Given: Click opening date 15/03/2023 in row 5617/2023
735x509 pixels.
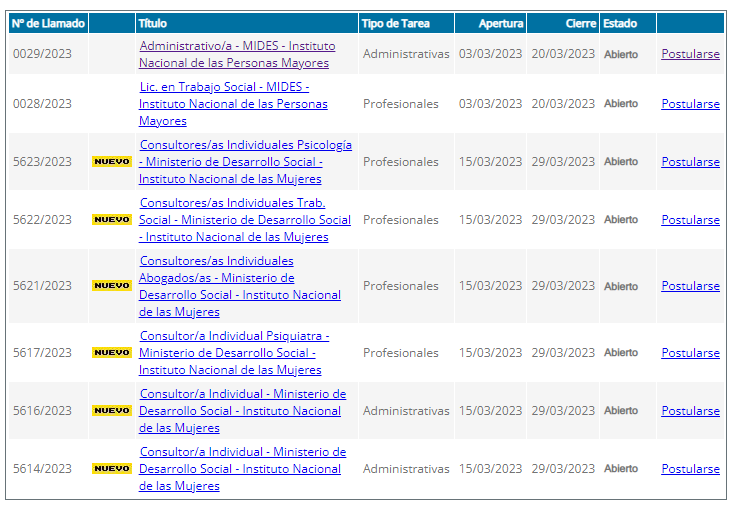Looking at the screenshot, I should tap(490, 353).
